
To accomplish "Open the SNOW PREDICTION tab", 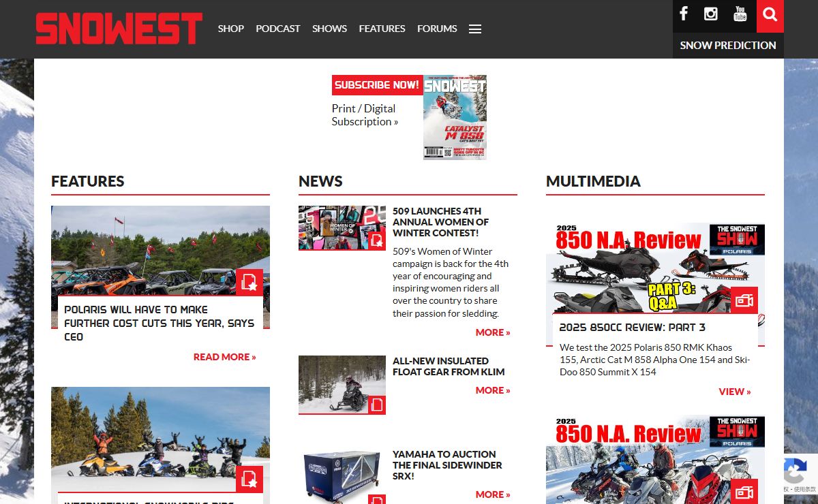I will click(728, 46).
